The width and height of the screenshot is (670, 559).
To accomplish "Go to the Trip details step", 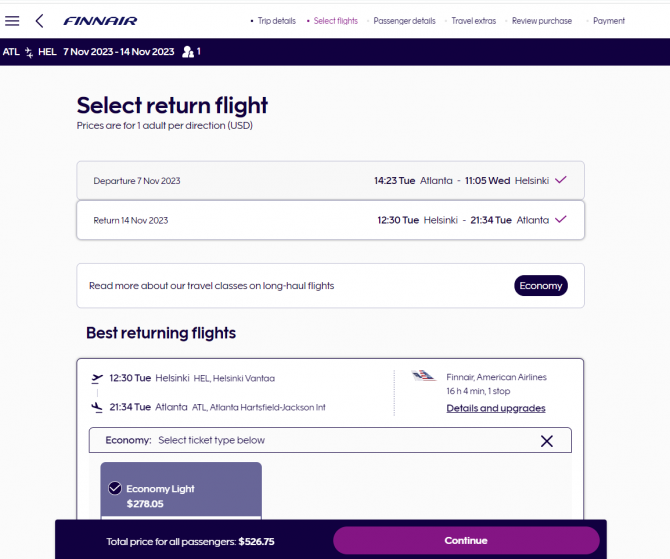I will pos(276,21).
